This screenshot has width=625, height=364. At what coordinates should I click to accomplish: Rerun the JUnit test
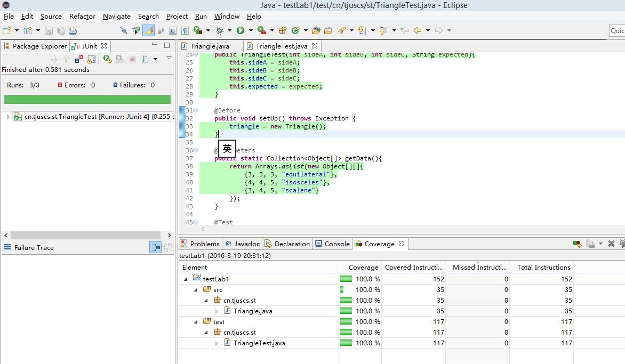[x=107, y=59]
